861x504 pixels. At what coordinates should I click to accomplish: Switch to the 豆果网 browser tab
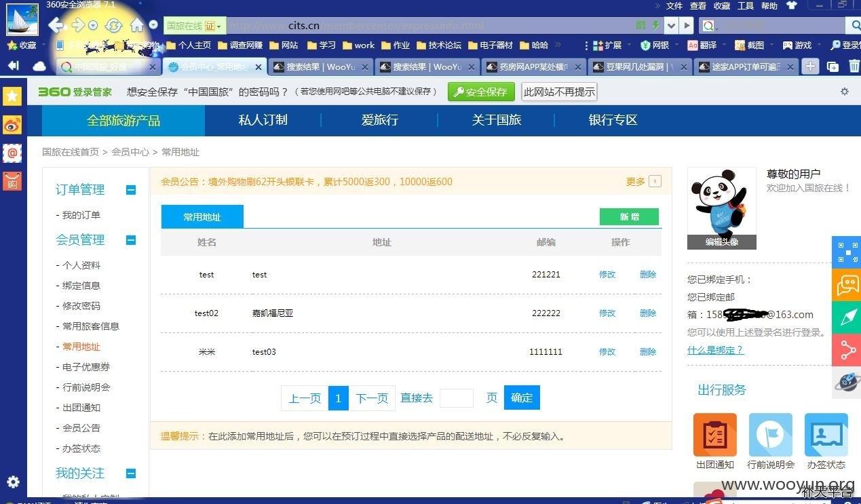click(638, 67)
